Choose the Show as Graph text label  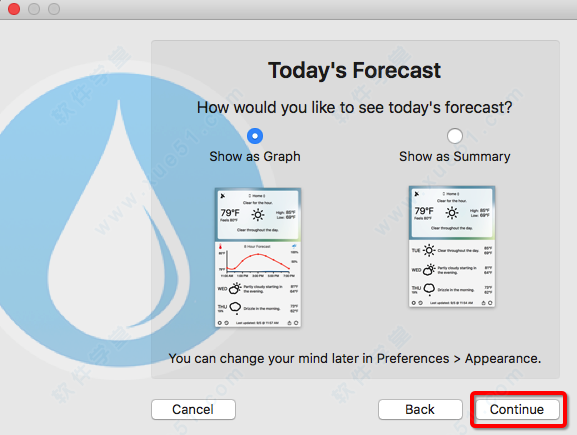[x=255, y=156]
